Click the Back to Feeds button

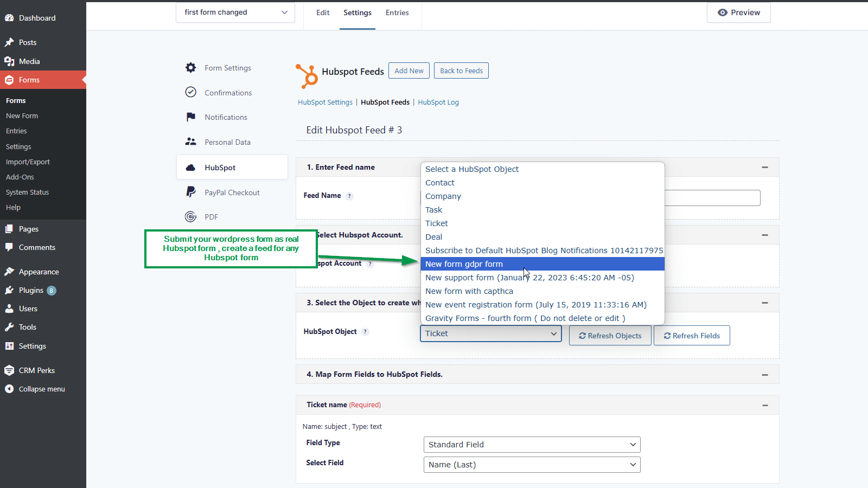click(x=461, y=70)
